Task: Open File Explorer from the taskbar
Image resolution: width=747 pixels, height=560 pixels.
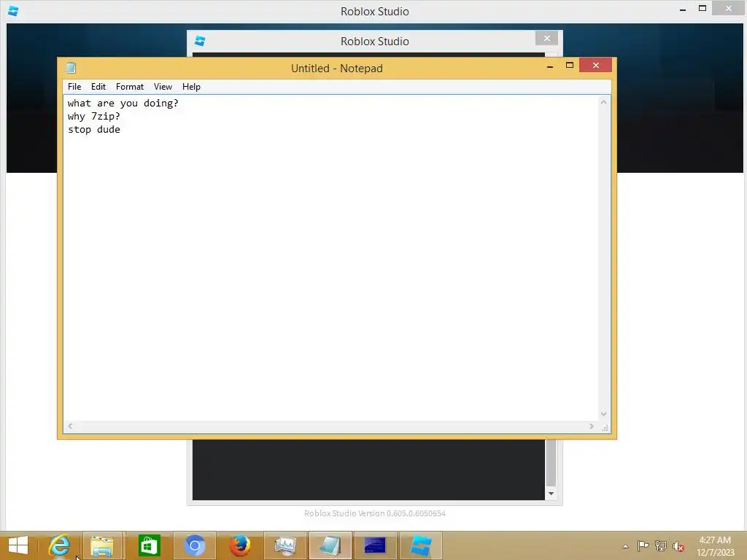Action: coord(102,545)
